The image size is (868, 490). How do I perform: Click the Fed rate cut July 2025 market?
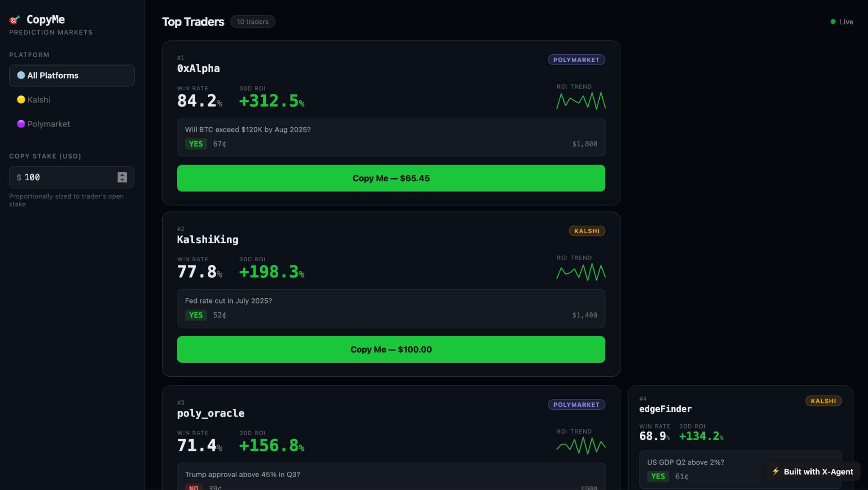(x=228, y=301)
